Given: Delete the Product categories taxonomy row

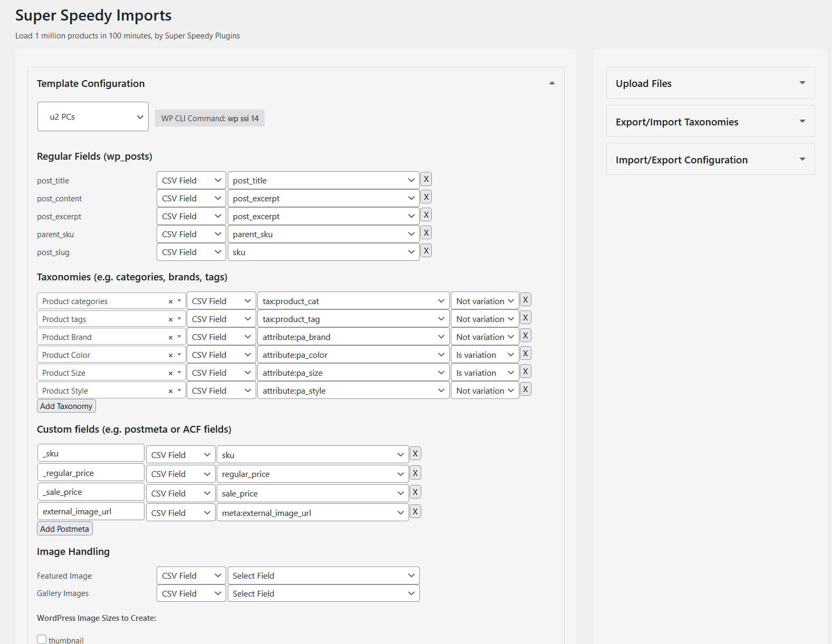Looking at the screenshot, I should point(525,300).
